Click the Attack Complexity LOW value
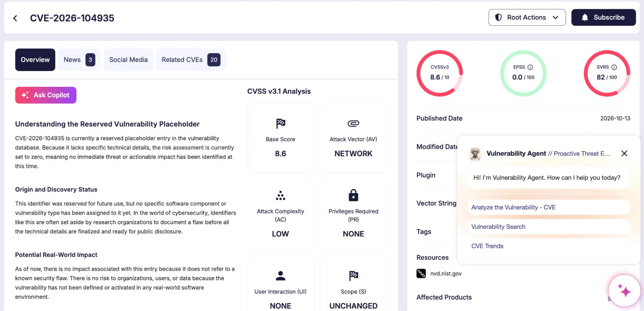Viewport: 644px width, 311px height. pos(280,234)
